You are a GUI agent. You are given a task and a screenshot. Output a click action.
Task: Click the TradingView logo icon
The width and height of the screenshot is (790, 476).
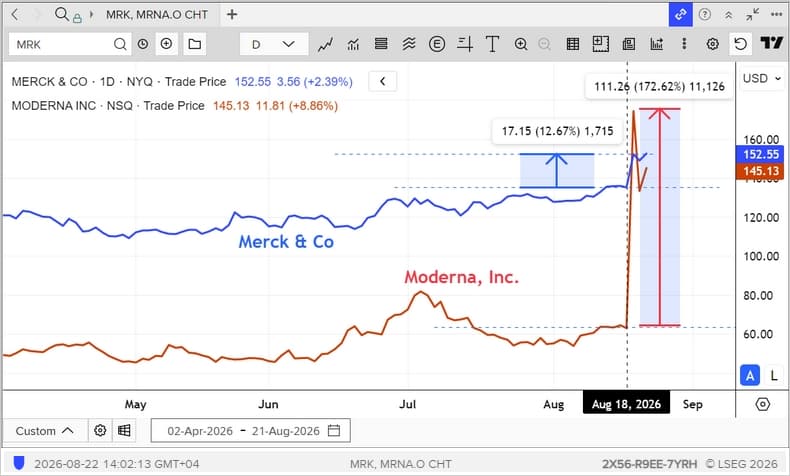coord(771,44)
